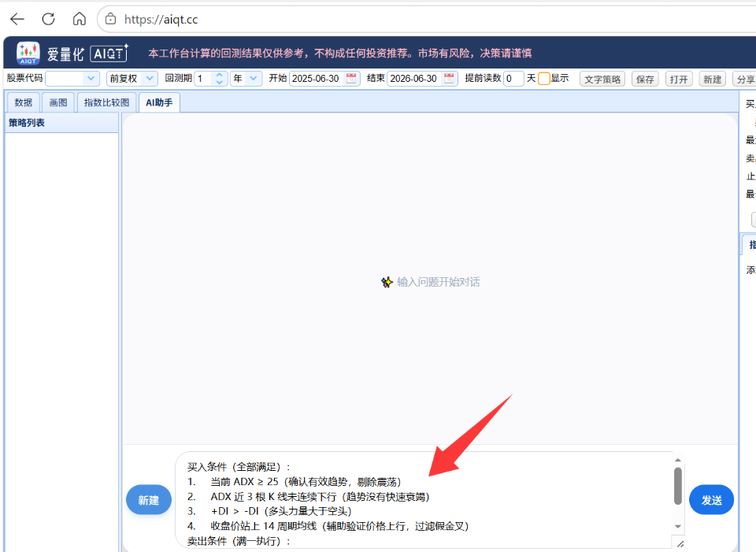Click the 结束 date input field
756x552 pixels.
[415, 78]
